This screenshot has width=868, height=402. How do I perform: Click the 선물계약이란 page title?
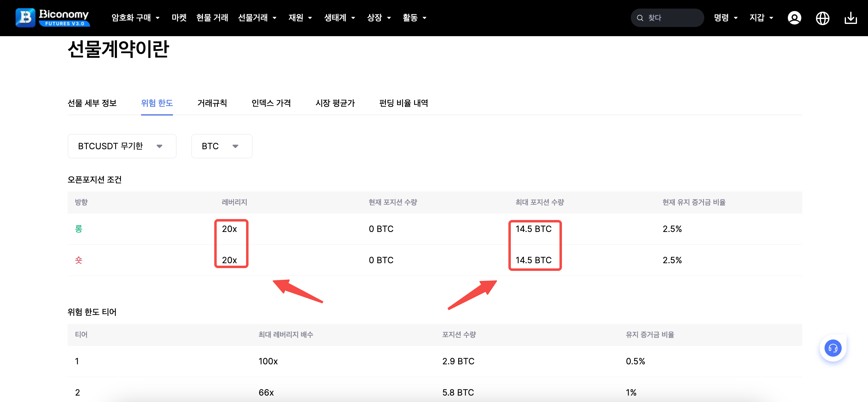pos(118,49)
